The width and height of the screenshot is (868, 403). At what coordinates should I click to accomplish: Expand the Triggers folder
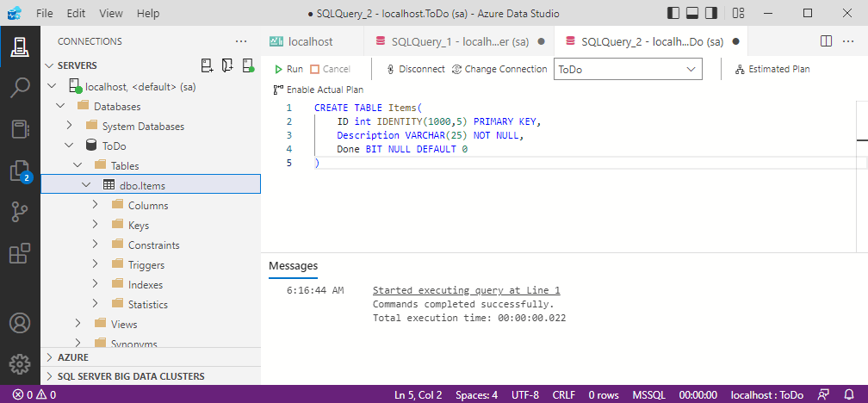point(96,264)
